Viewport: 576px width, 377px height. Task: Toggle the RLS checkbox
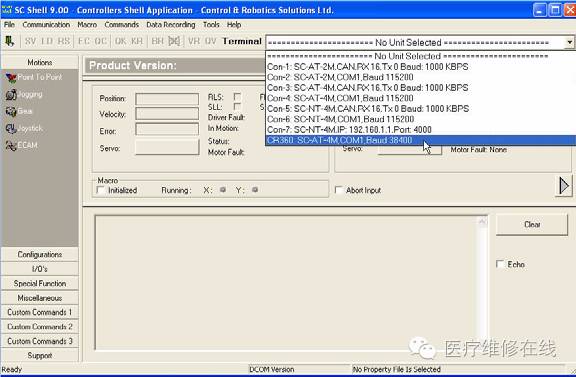(237, 97)
